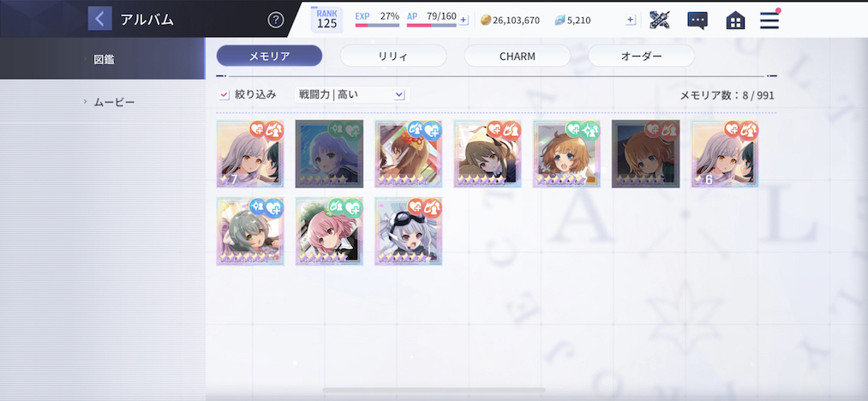
Task: Expand the 図鑑 sidebar entry
Action: [103, 59]
